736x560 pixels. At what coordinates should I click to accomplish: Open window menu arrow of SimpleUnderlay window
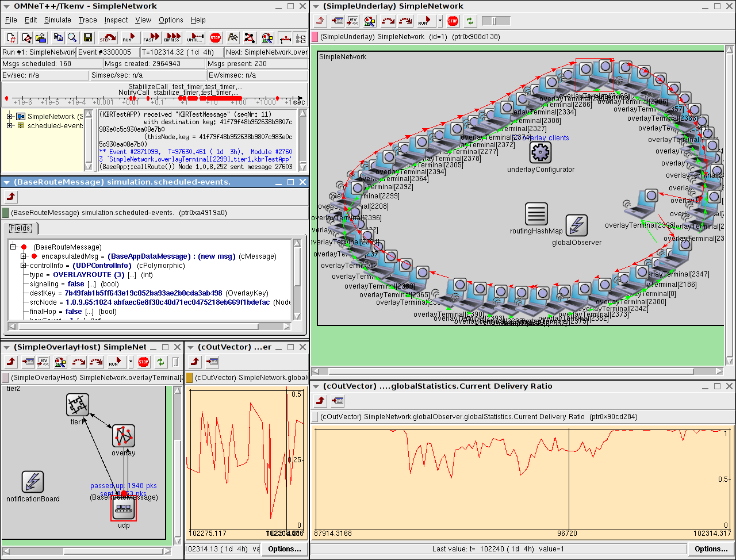316,6
